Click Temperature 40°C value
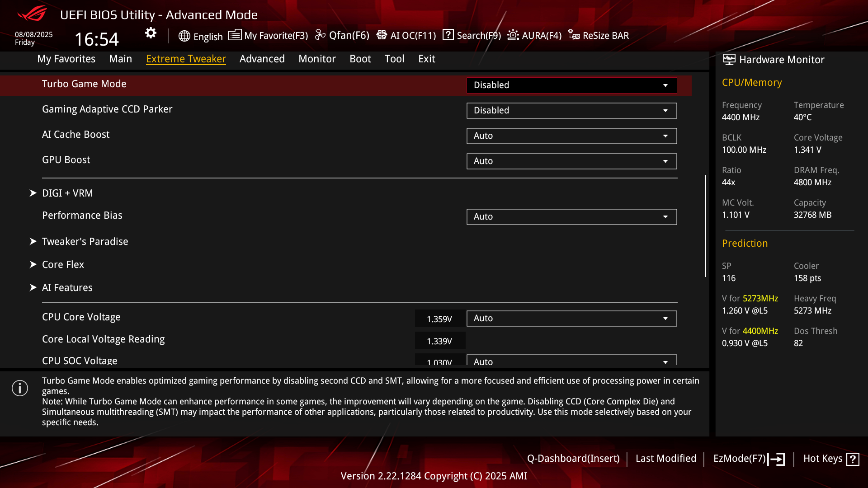This screenshot has width=868, height=488. (802, 117)
